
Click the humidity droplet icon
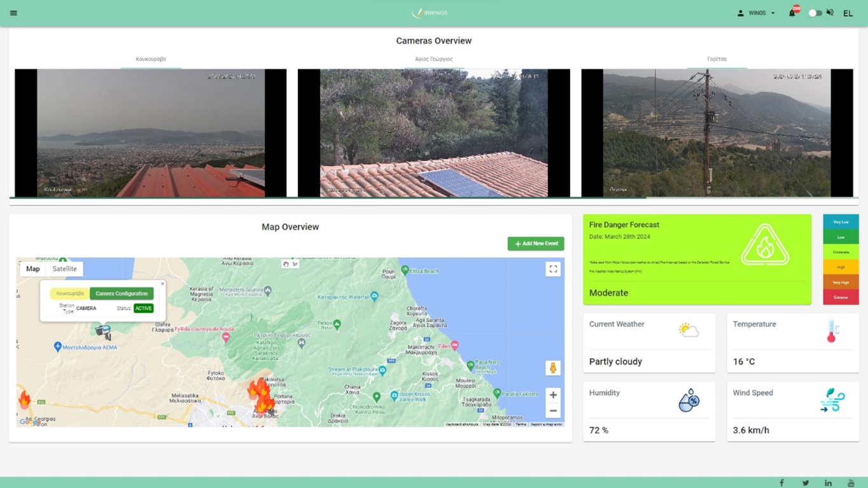pyautogui.click(x=689, y=400)
